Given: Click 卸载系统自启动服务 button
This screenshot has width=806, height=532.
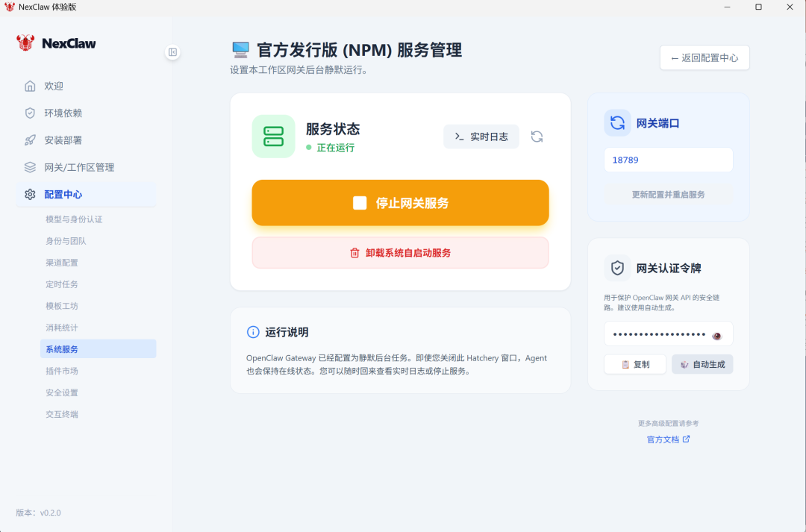Looking at the screenshot, I should point(401,253).
